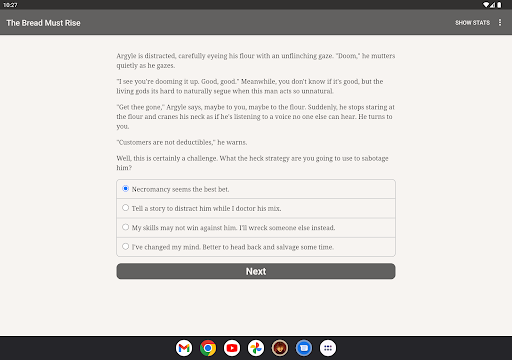Screen dimensions: 512x360
Task: Open the three-dot overflow menu
Action: [x=500, y=22]
